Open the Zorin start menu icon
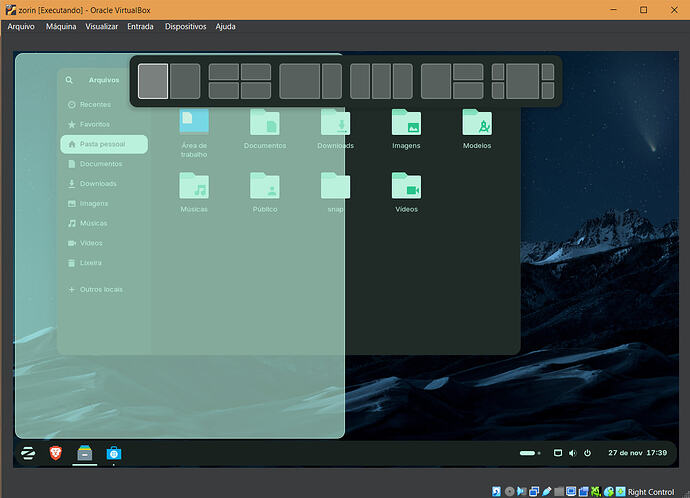The height and width of the screenshot is (498, 690). pyautogui.click(x=30, y=453)
